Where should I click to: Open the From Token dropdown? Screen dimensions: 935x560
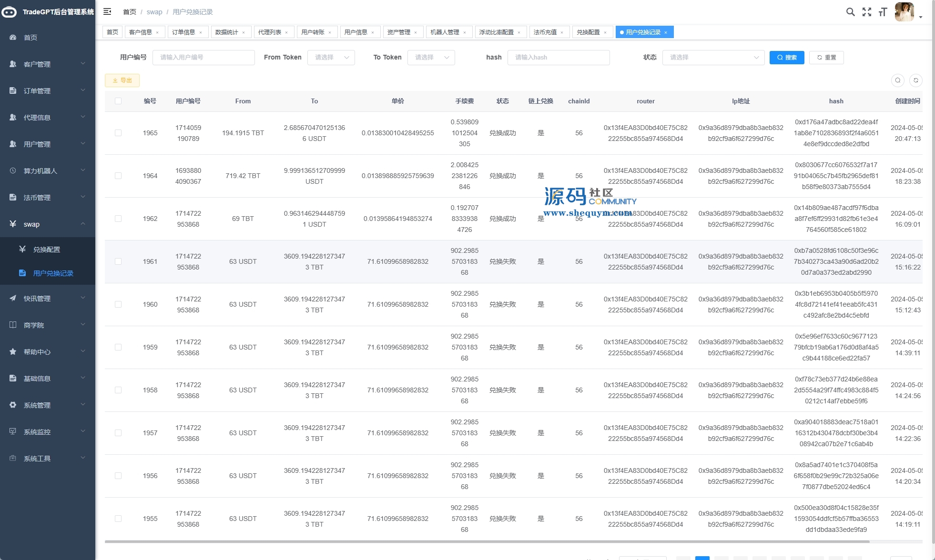click(331, 57)
